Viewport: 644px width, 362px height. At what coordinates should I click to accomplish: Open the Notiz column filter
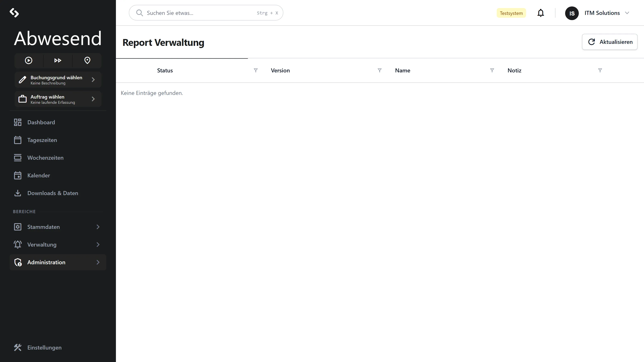[x=600, y=70]
